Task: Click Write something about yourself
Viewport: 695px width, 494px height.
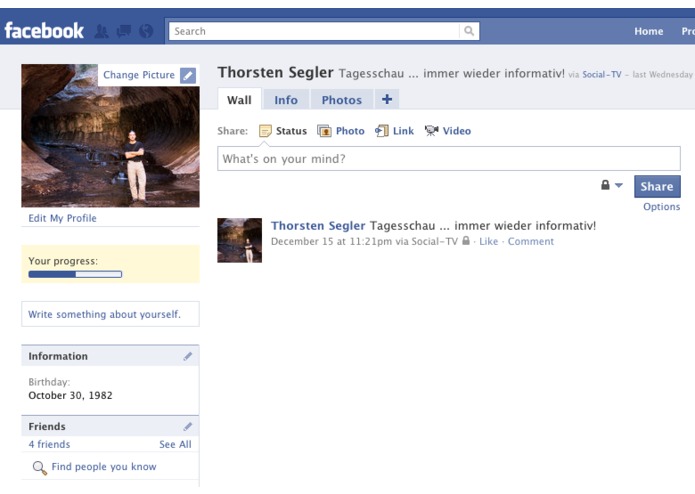Action: 105,314
